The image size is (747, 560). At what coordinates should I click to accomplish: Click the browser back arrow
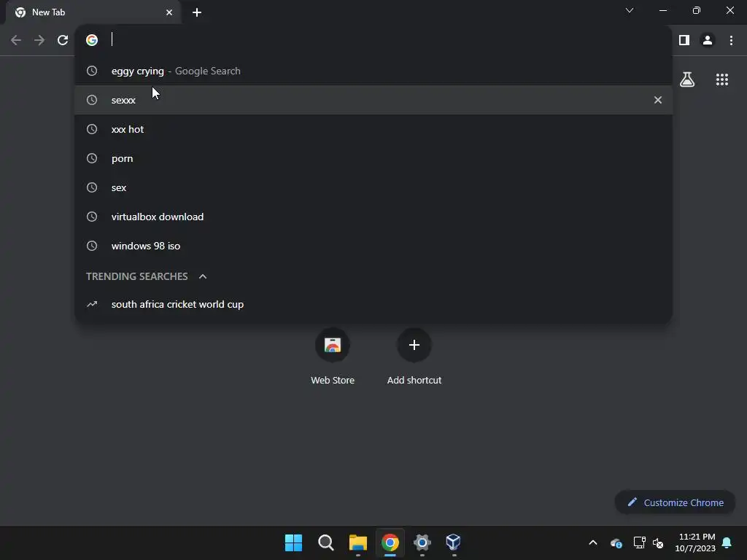coord(16,40)
